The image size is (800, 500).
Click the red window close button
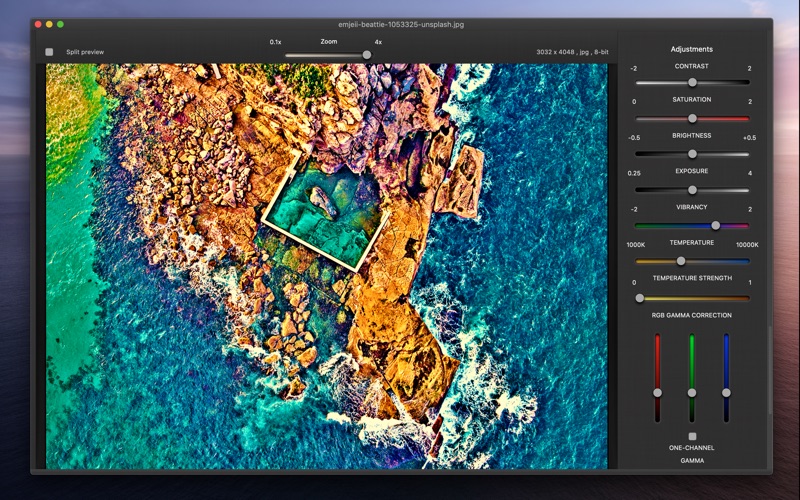38,24
